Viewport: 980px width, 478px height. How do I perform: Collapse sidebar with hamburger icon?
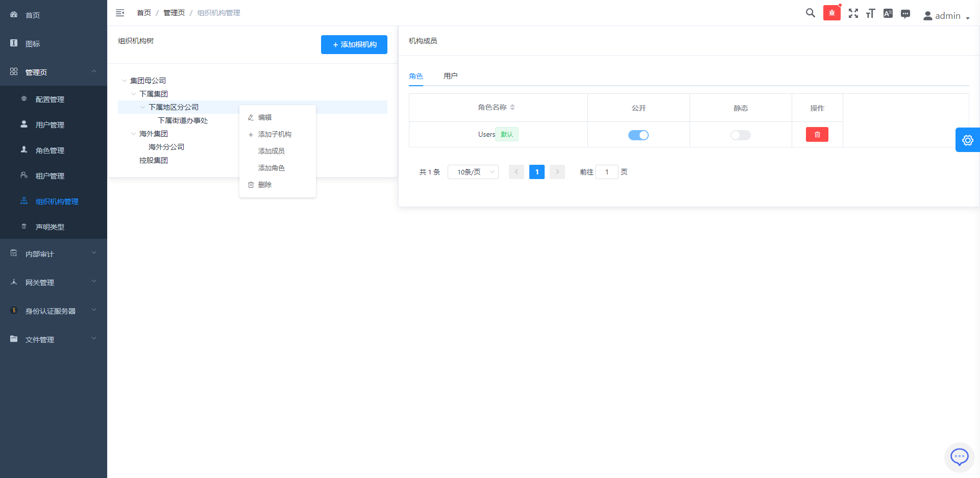(x=120, y=13)
